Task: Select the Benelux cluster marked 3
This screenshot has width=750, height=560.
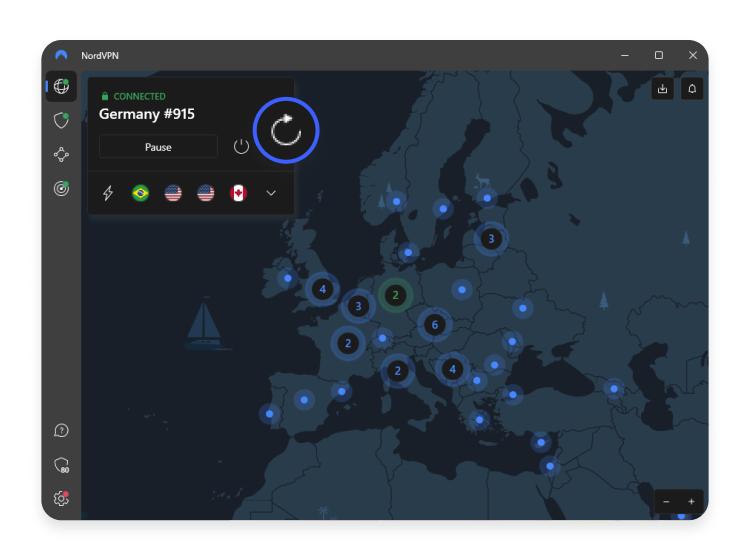Action: pyautogui.click(x=358, y=306)
